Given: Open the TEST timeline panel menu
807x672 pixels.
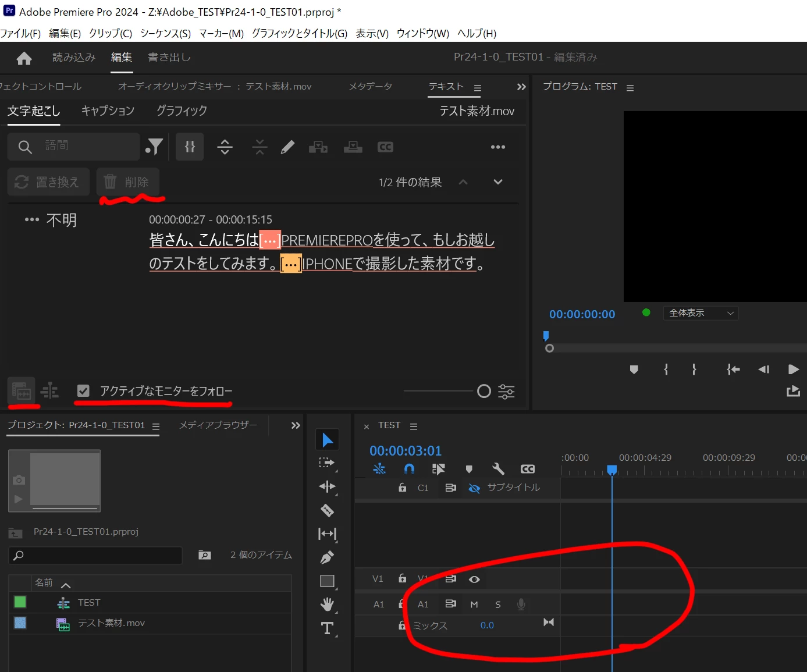Looking at the screenshot, I should coord(414,426).
